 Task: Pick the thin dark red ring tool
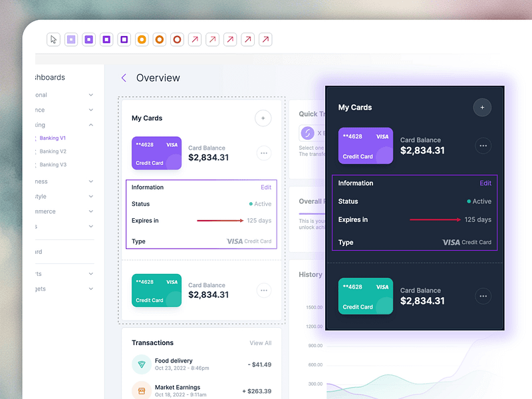pyautogui.click(x=177, y=39)
